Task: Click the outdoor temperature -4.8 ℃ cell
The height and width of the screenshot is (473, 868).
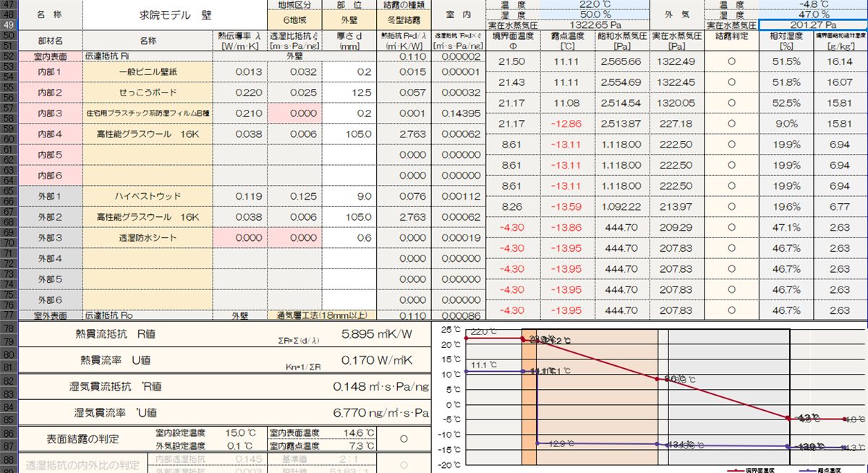Action: coord(814,4)
